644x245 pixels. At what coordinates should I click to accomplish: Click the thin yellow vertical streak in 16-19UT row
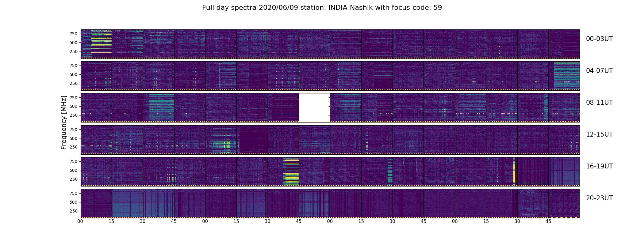coord(514,171)
